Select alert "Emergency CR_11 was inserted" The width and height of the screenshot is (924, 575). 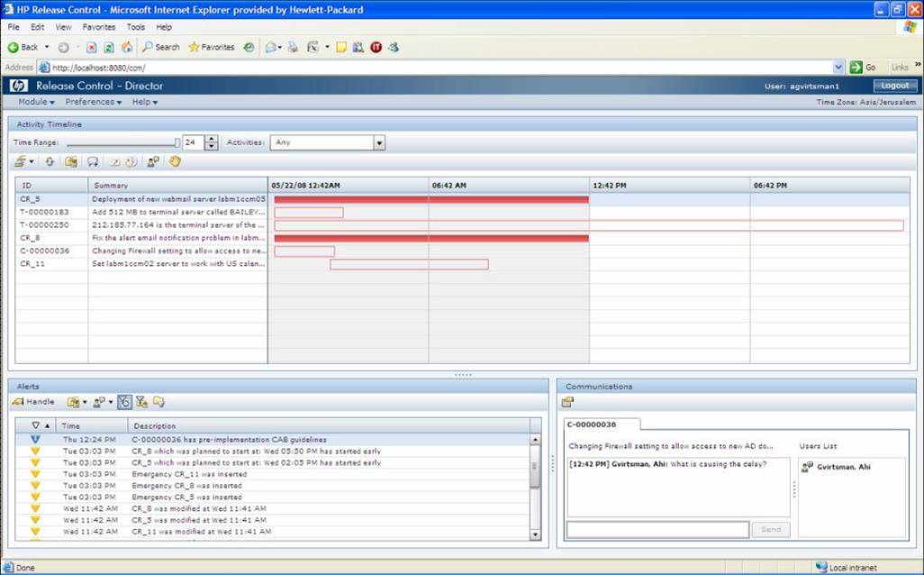pos(273,474)
